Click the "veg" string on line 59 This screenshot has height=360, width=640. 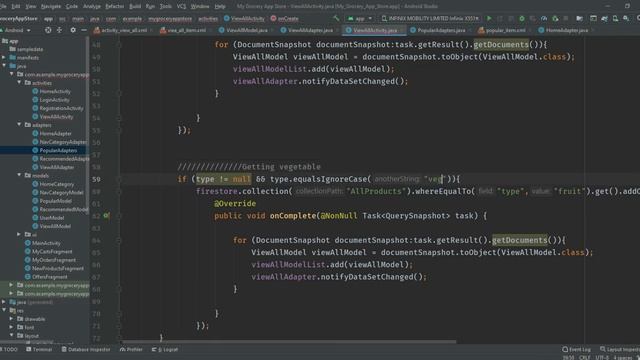pos(435,179)
